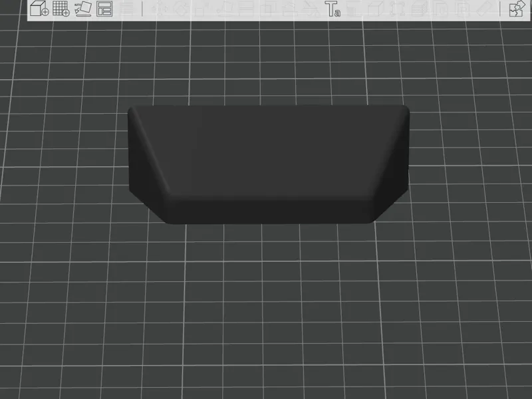
Task: Select the dark 3D model on the plate
Action: pos(269,164)
